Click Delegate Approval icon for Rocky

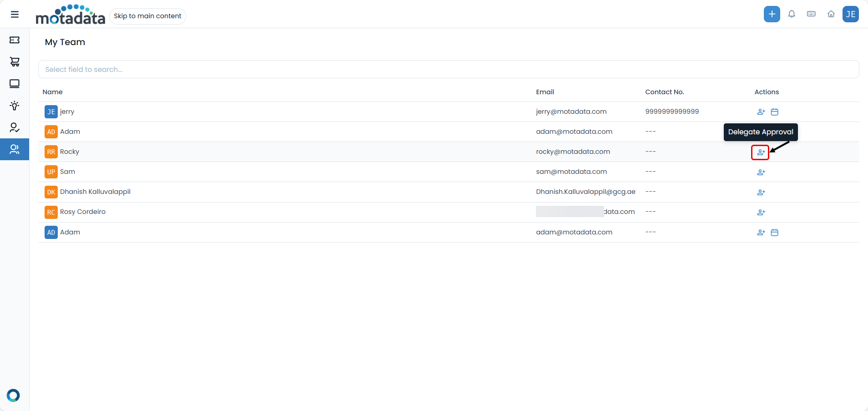pyautogui.click(x=761, y=152)
